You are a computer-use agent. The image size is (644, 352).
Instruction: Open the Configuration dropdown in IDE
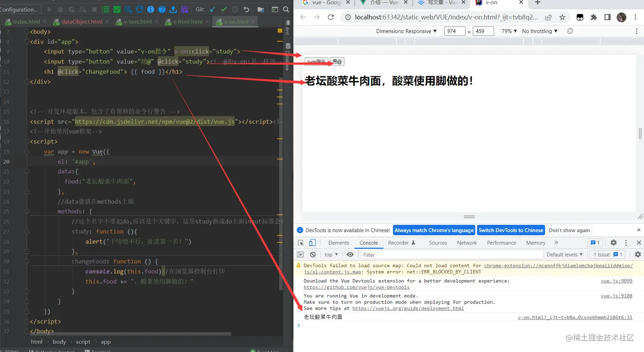20,9
